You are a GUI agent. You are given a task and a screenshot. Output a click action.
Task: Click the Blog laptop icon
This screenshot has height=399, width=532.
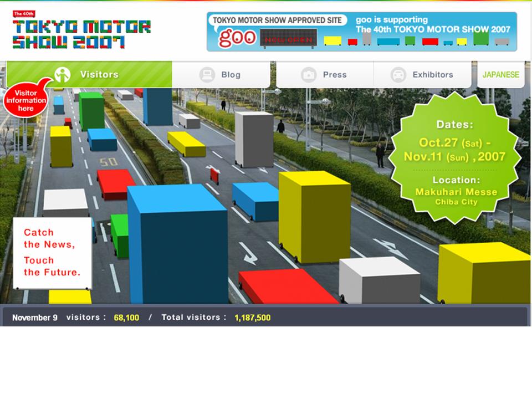click(x=207, y=75)
